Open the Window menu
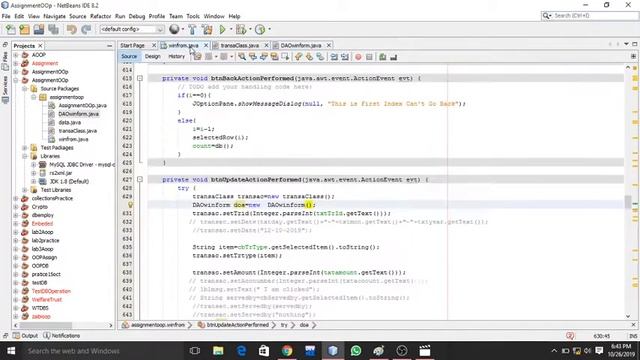Image resolution: width=640 pixels, height=360 pixels. 214,16
